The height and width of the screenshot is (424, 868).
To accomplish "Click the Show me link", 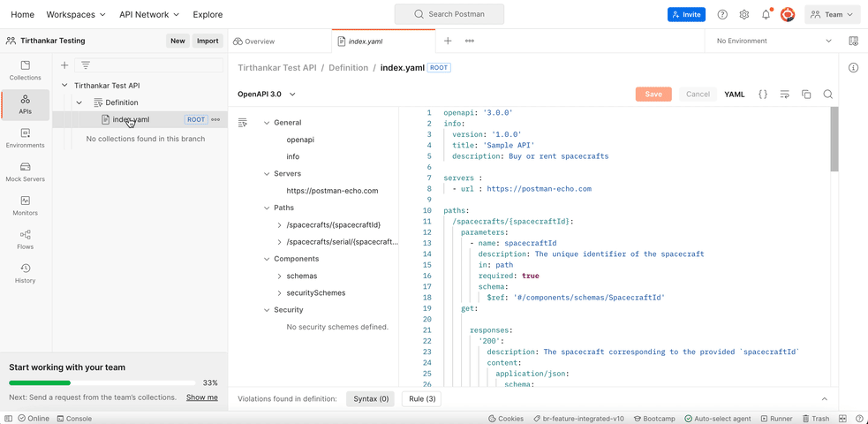I will tap(201, 397).
